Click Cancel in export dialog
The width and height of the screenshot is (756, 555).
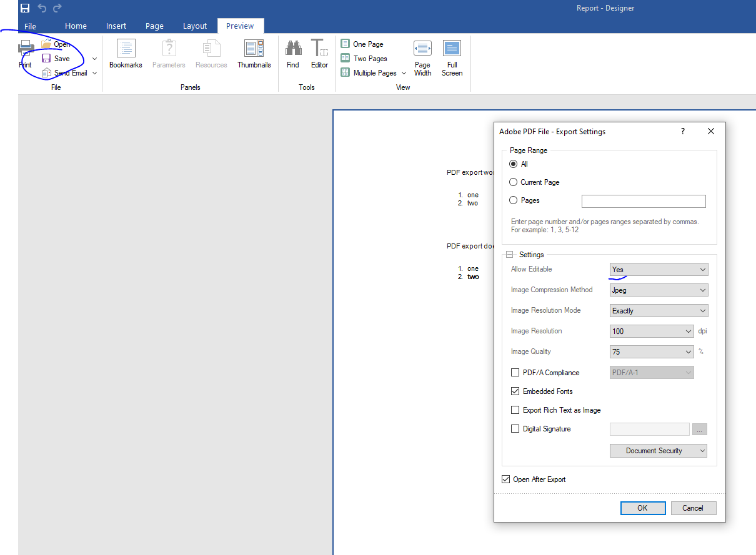pyautogui.click(x=693, y=508)
